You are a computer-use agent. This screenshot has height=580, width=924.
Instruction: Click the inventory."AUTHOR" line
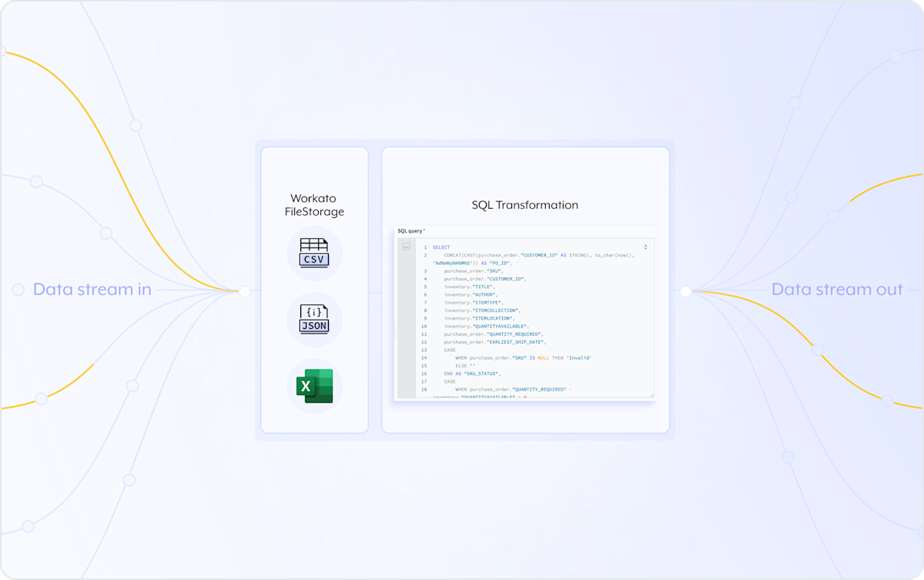pos(470,294)
